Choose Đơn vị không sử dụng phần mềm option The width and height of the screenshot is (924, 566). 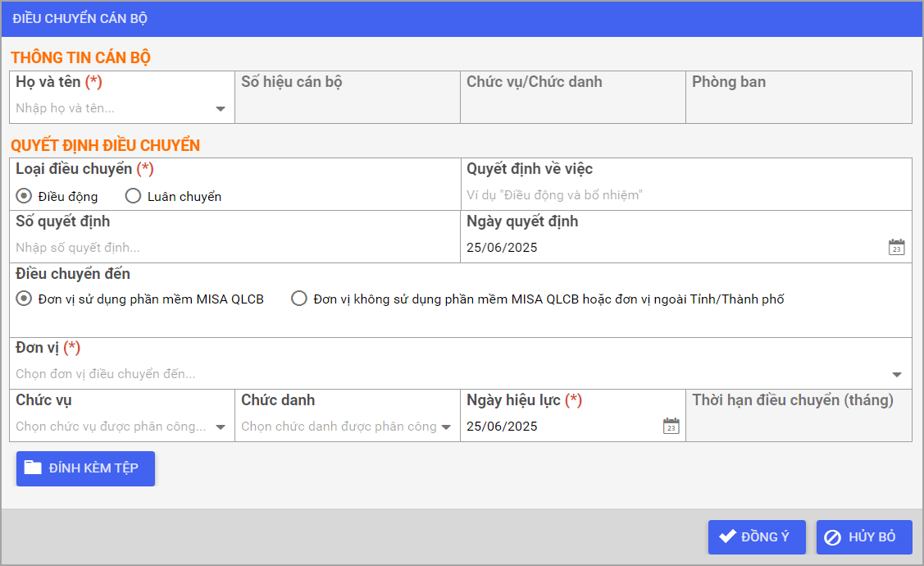click(299, 299)
